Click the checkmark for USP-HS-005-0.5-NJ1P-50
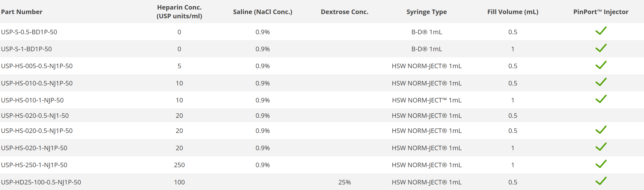 pos(601,65)
